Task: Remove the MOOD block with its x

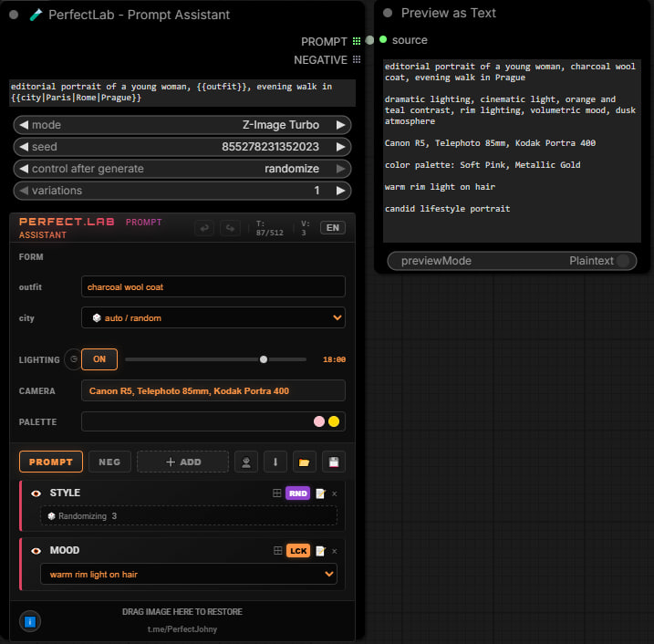Action: pyautogui.click(x=335, y=551)
